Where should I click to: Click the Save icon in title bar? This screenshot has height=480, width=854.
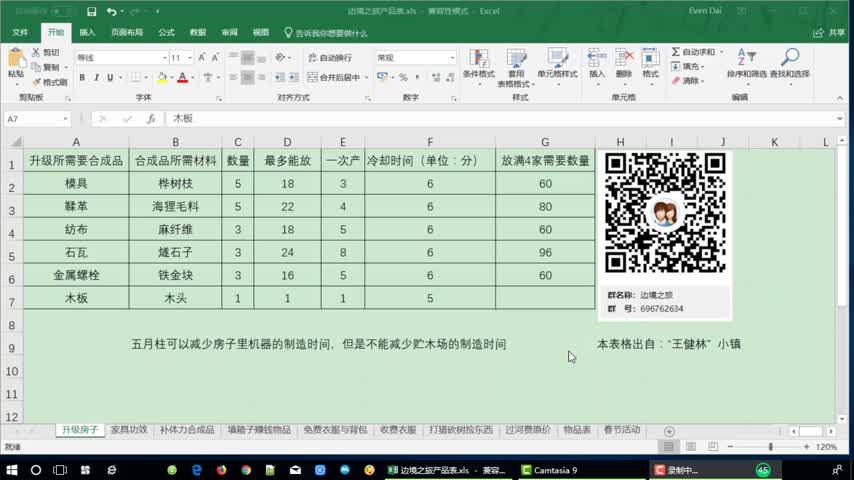[x=92, y=11]
